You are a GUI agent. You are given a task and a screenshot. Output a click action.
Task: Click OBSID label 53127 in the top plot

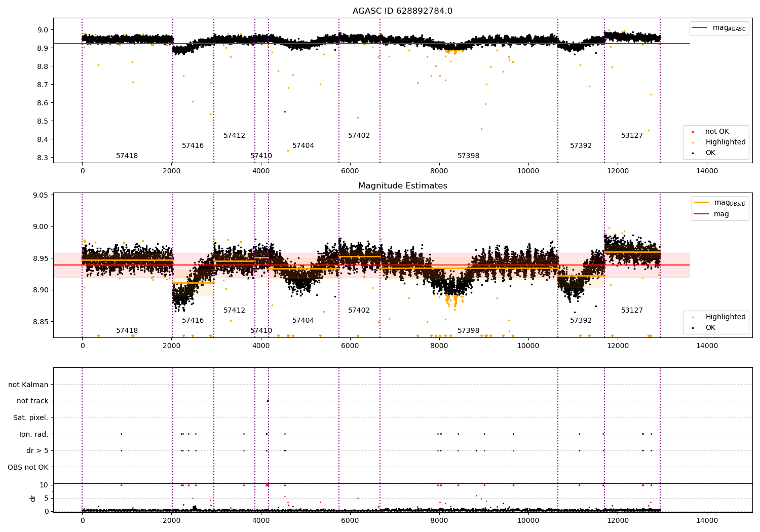[632, 135]
